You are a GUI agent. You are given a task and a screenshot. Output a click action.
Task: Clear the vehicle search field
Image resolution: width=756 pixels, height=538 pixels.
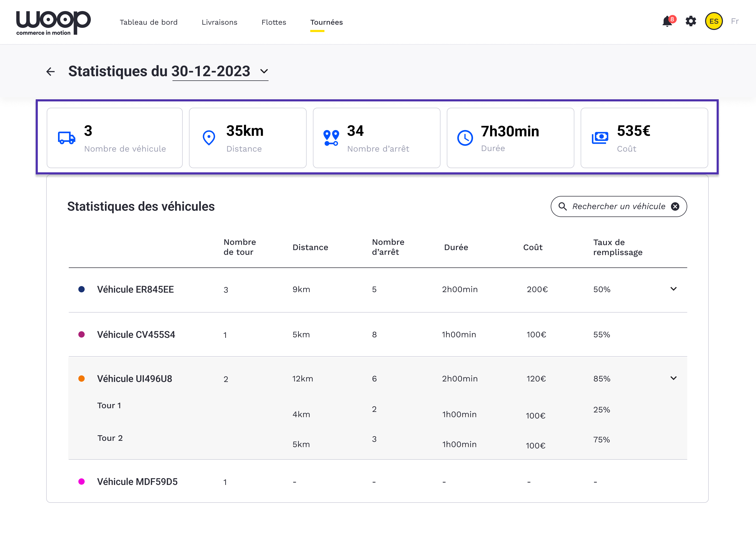pyautogui.click(x=675, y=206)
